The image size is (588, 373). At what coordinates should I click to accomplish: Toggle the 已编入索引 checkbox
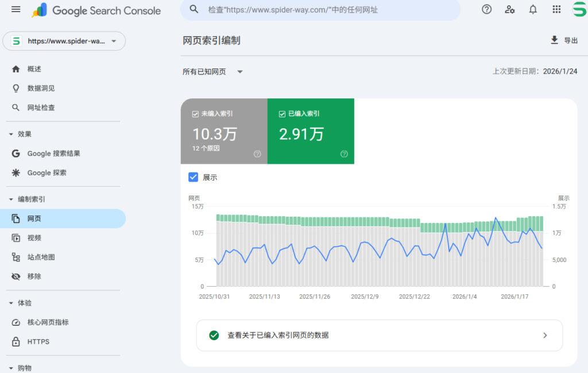282,114
